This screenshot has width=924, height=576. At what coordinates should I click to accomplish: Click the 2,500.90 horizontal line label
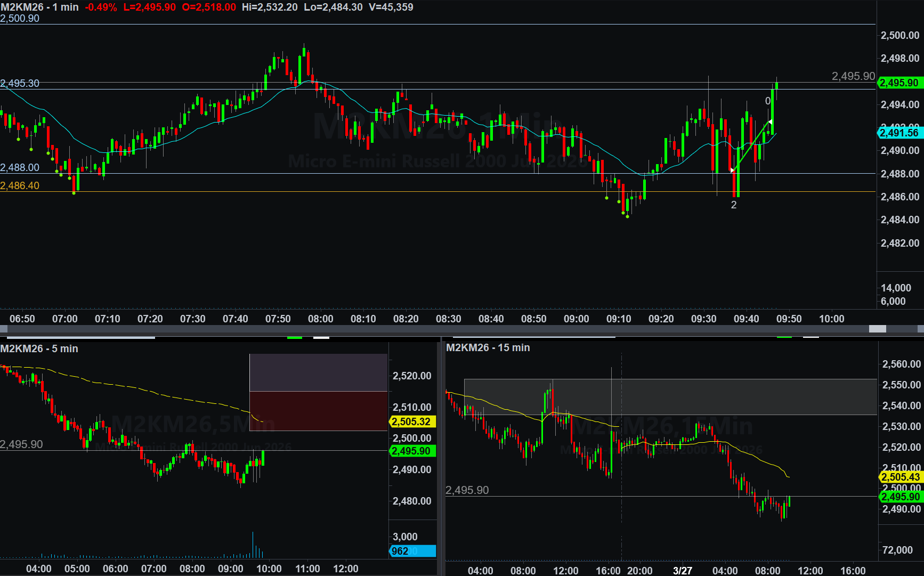(20, 18)
